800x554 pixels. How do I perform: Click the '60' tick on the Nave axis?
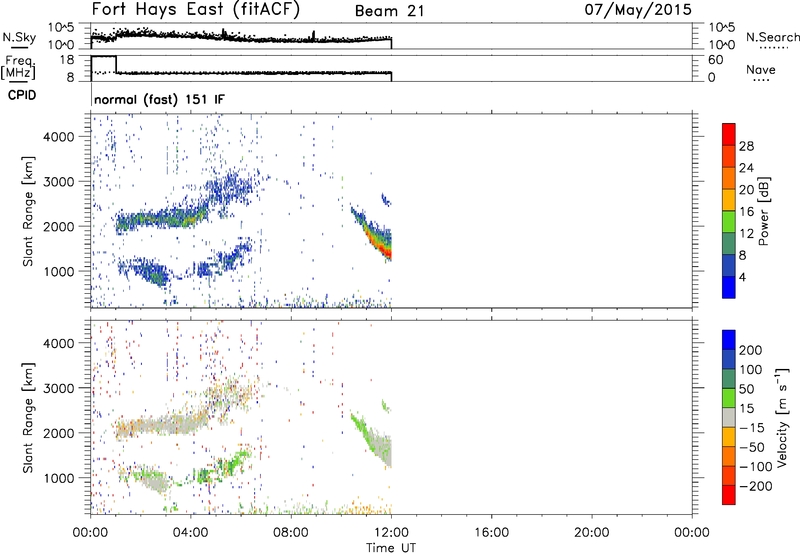tap(715, 60)
